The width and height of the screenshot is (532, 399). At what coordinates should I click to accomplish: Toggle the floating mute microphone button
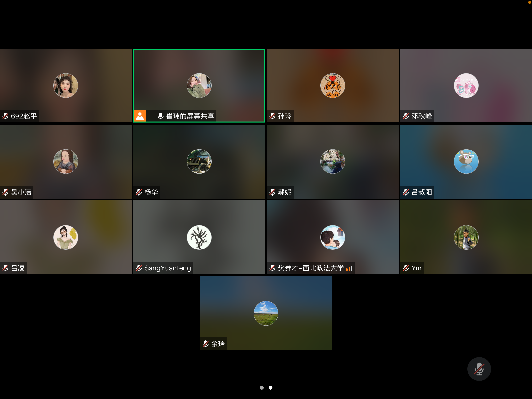pos(479,369)
